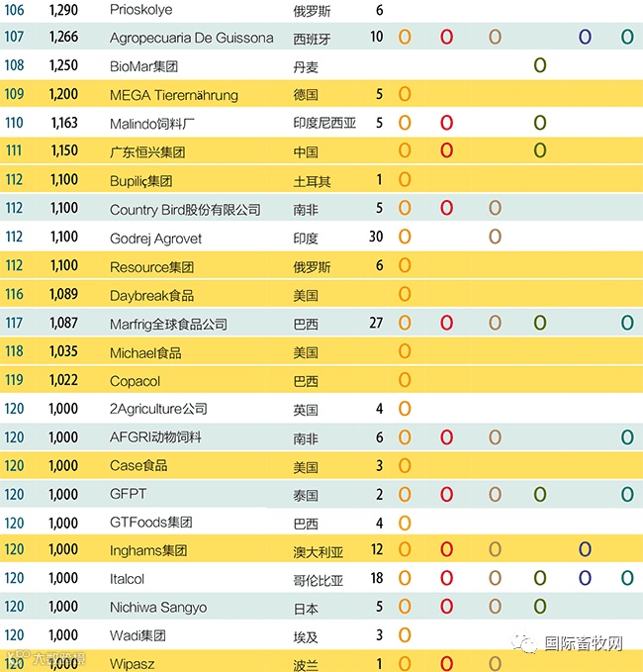The height and width of the screenshot is (672, 643).
Task: Click rank number 110
Action: coord(14,123)
